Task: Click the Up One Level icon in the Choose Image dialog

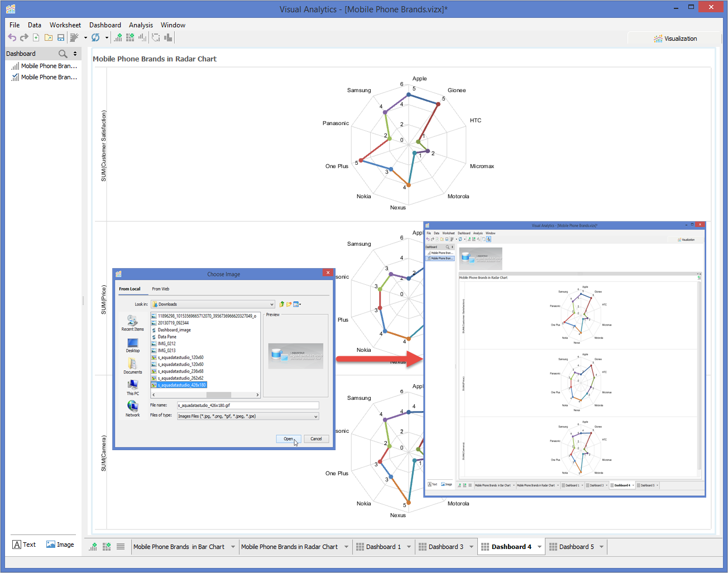Action: pos(282,304)
